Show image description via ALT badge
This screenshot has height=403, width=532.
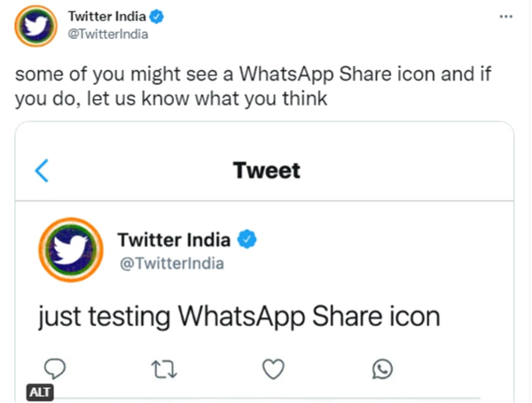click(x=38, y=391)
